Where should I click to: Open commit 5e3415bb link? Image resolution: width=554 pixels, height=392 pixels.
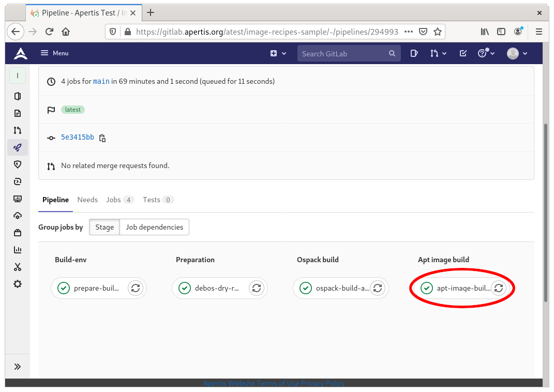tap(78, 137)
